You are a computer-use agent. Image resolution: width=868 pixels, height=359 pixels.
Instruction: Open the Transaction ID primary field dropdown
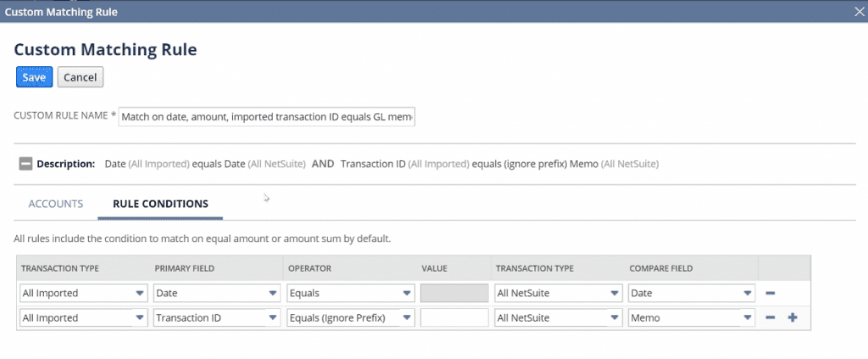click(x=216, y=318)
